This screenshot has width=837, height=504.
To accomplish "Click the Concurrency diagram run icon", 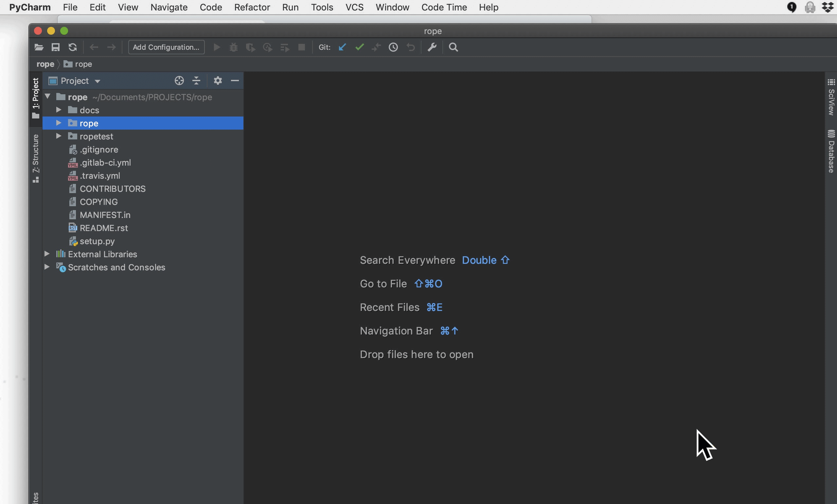I will (285, 47).
